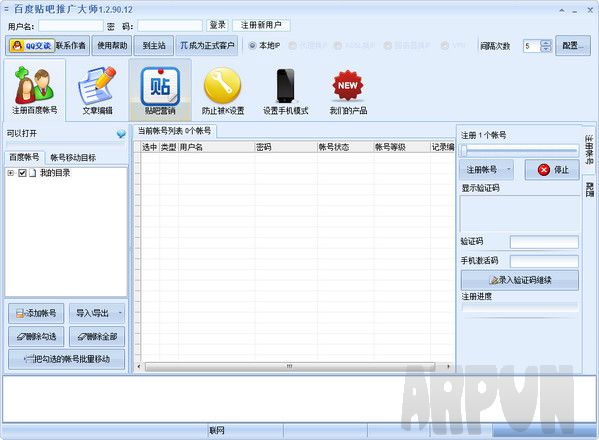Viewport: 599px width, 440px height.
Task: Click the account table horizontal scrollbar thumb
Action: click(290, 367)
